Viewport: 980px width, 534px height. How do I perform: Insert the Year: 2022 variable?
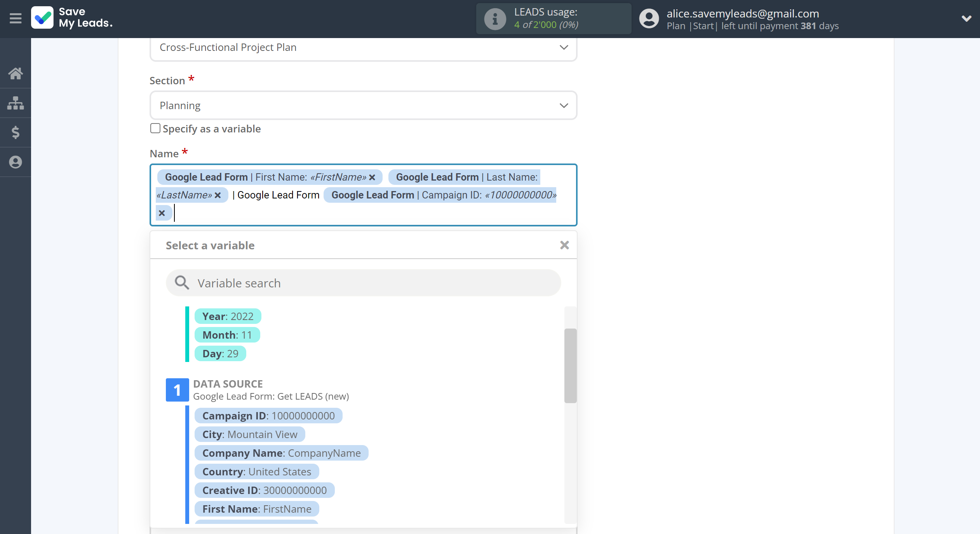click(x=228, y=317)
